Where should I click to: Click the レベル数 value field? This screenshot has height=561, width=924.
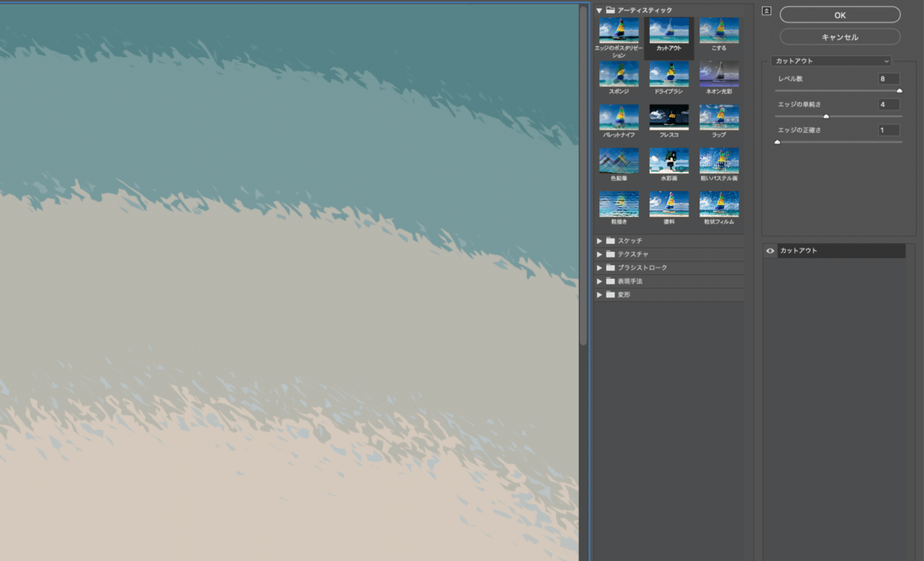[x=889, y=79]
